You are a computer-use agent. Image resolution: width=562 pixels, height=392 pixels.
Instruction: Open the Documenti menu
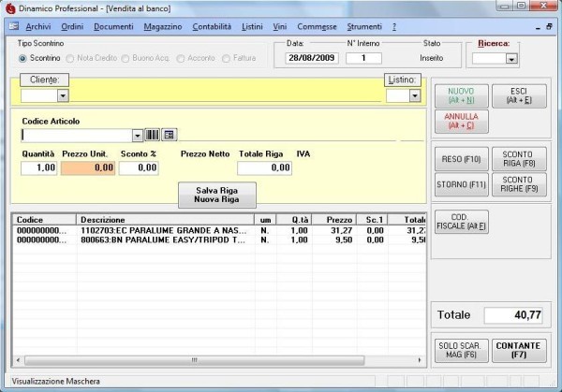point(113,27)
